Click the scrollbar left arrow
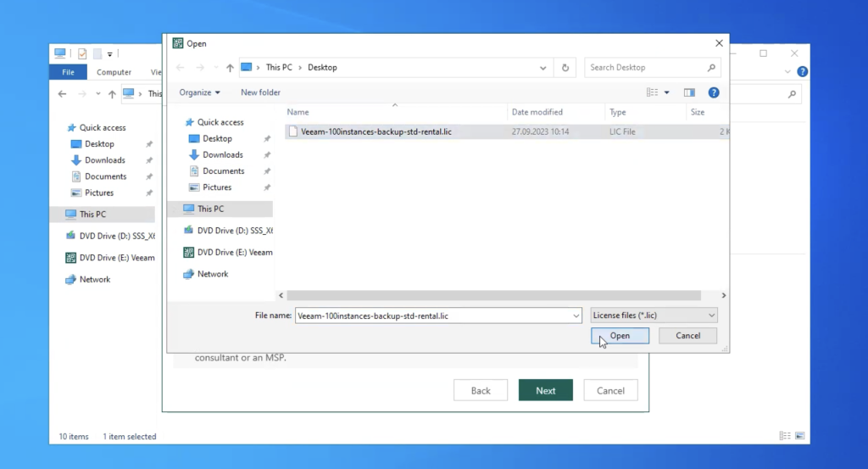Image resolution: width=868 pixels, height=469 pixels. [281, 296]
